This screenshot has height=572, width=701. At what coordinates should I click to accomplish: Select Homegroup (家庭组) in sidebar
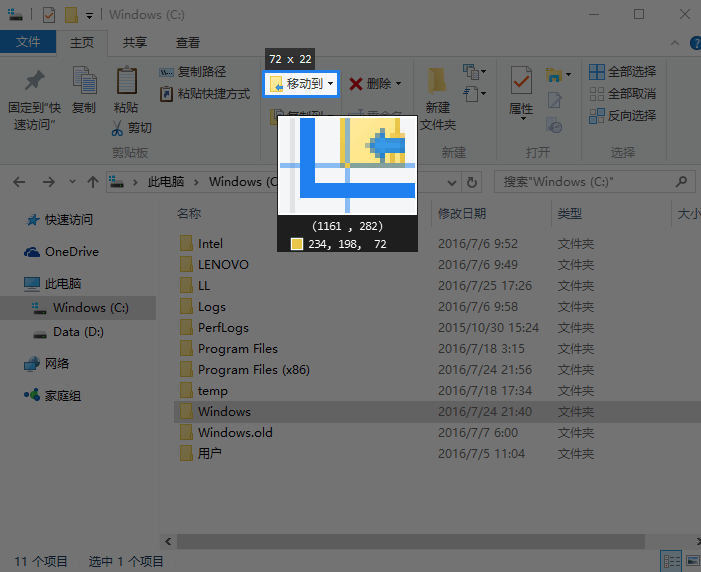[x=52, y=395]
